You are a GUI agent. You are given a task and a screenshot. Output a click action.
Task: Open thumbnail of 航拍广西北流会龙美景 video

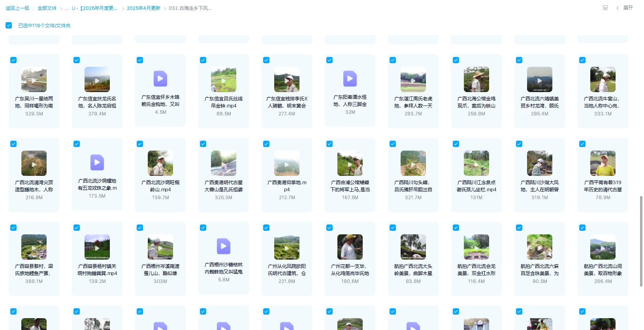476,247
